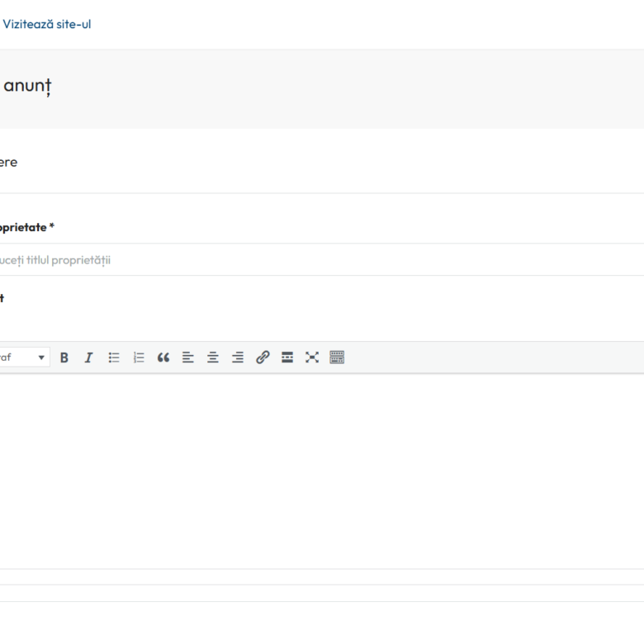The height and width of the screenshot is (644, 644).
Task: Click the label above the editor toolbar
Action: point(2,298)
